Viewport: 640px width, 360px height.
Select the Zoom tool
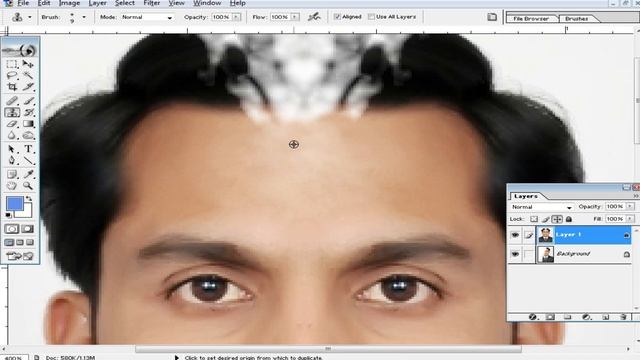pyautogui.click(x=28, y=186)
